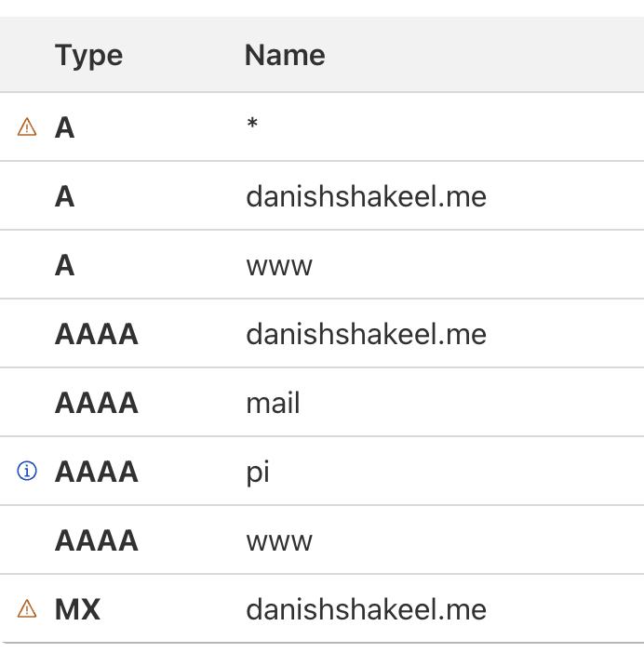The image size is (644, 666).
Task: Click AAAA type label in mail row
Action: [97, 403]
